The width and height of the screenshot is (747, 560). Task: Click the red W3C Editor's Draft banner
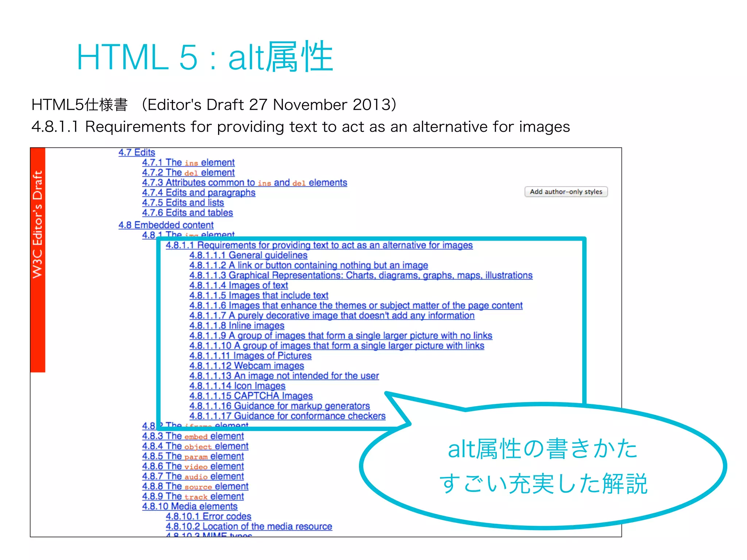click(38, 260)
